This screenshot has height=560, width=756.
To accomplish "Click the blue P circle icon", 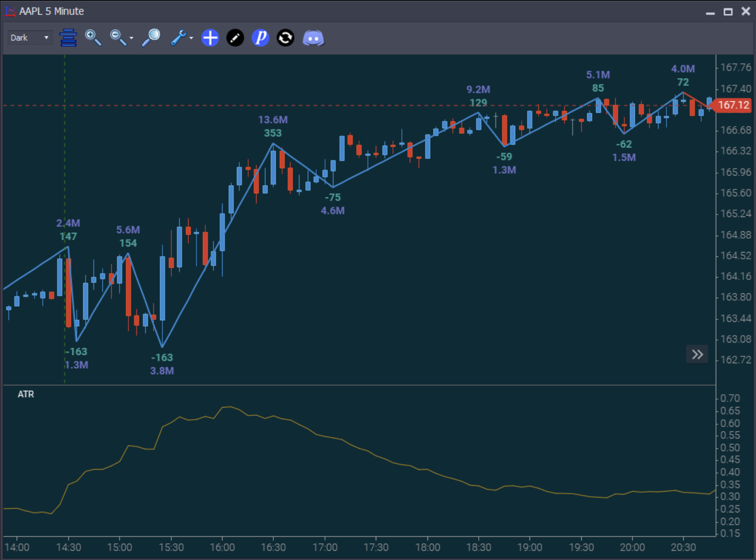I will coord(261,38).
